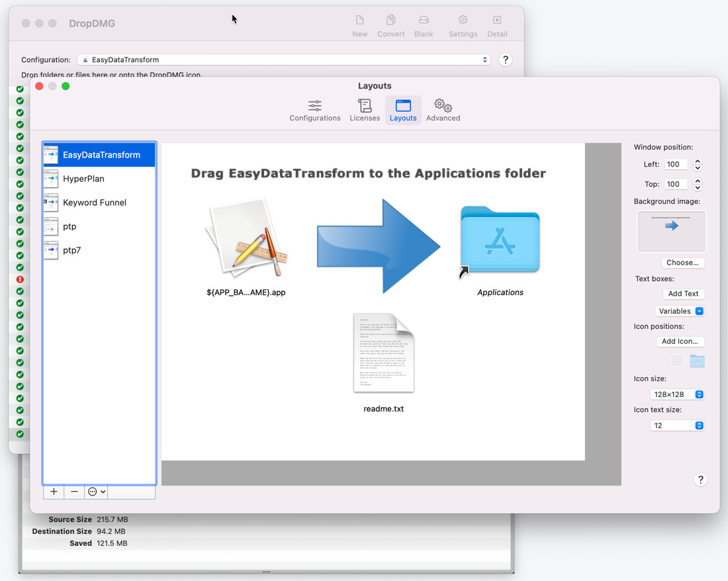
Task: Open DropDMG Settings gear icon
Action: [x=463, y=26]
